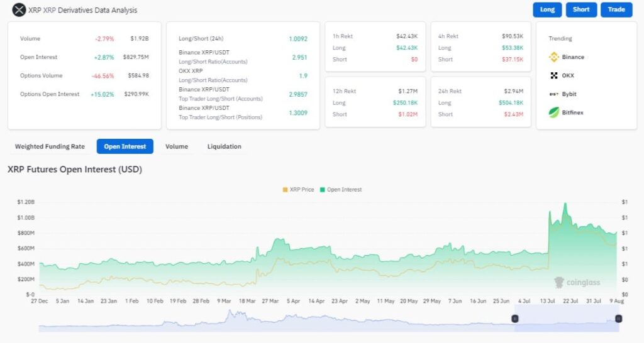644x343 pixels.
Task: Click the XRP coin logo icon
Action: (x=19, y=10)
